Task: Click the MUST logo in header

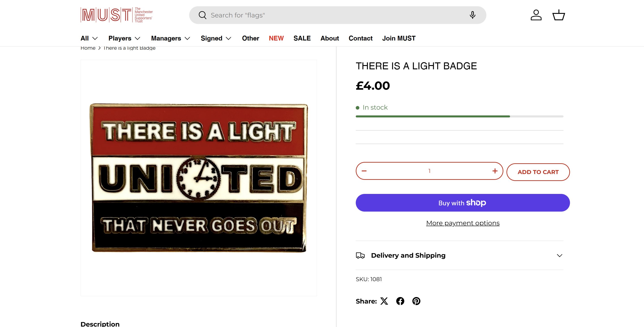Action: [117, 15]
